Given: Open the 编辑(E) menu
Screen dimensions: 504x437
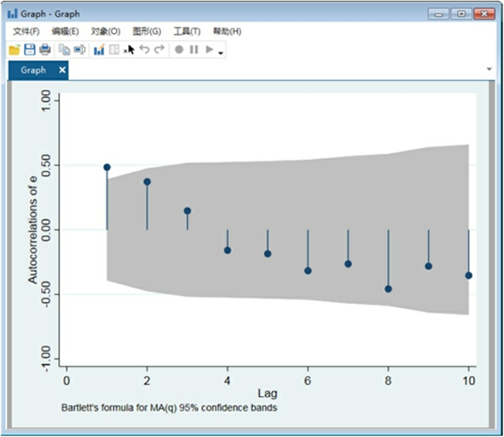Looking at the screenshot, I should 65,31.
